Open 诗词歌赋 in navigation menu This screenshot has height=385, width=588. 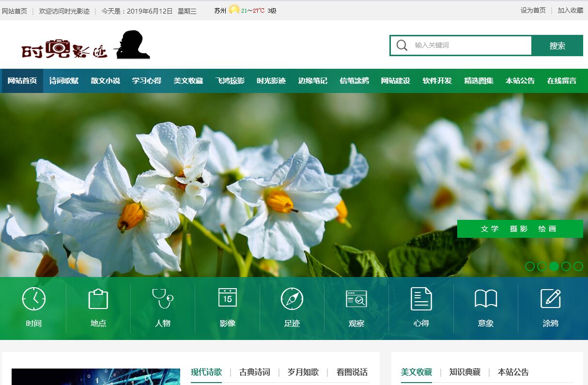click(64, 81)
